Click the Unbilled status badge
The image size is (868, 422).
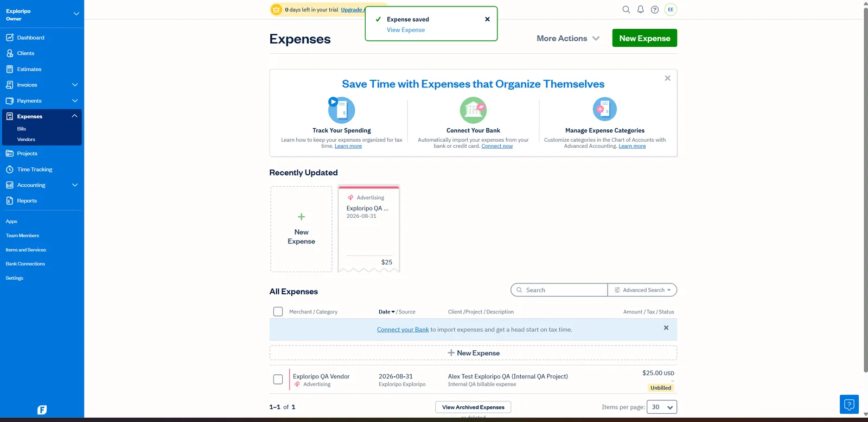coord(661,388)
